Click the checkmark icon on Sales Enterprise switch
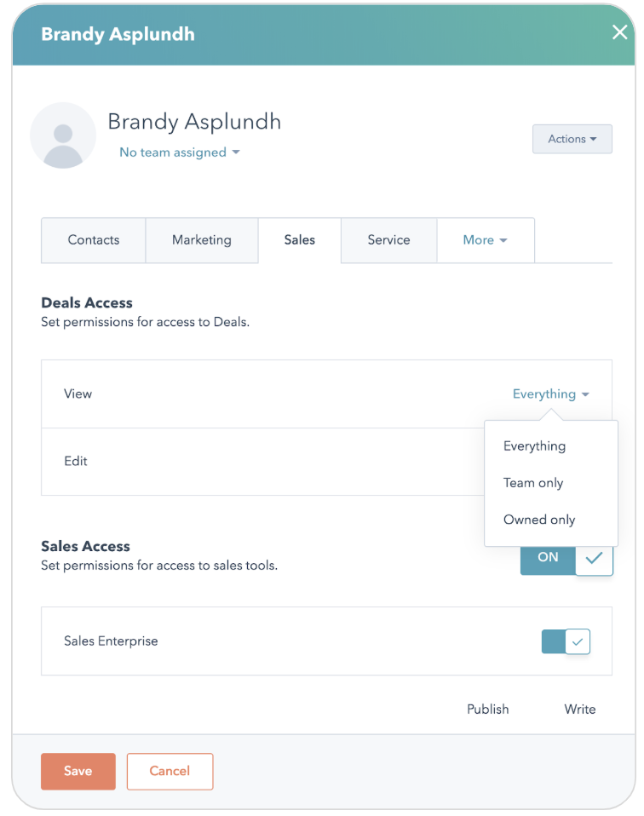 click(x=578, y=641)
